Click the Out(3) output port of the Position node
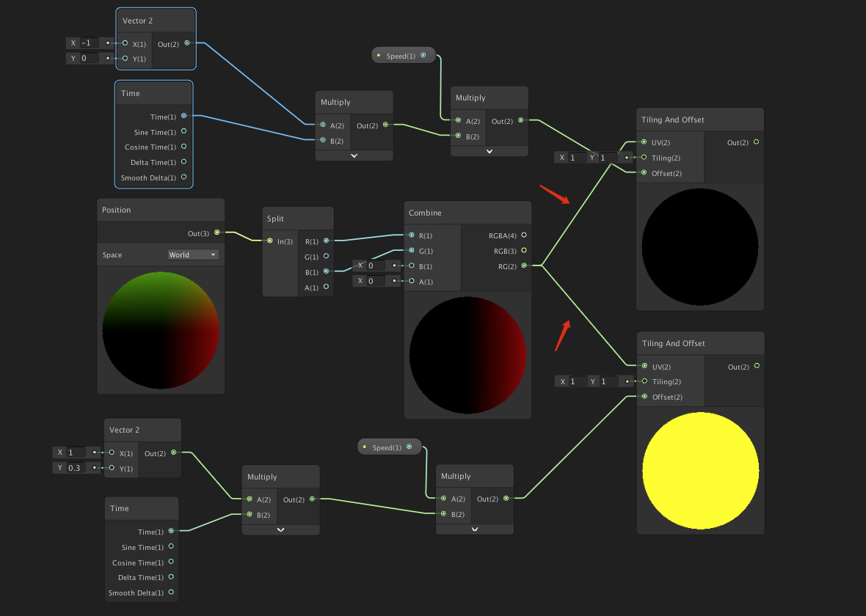The width and height of the screenshot is (866, 616). point(216,233)
